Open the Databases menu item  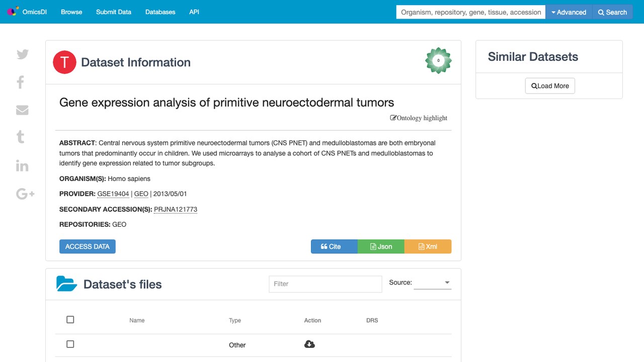(160, 12)
